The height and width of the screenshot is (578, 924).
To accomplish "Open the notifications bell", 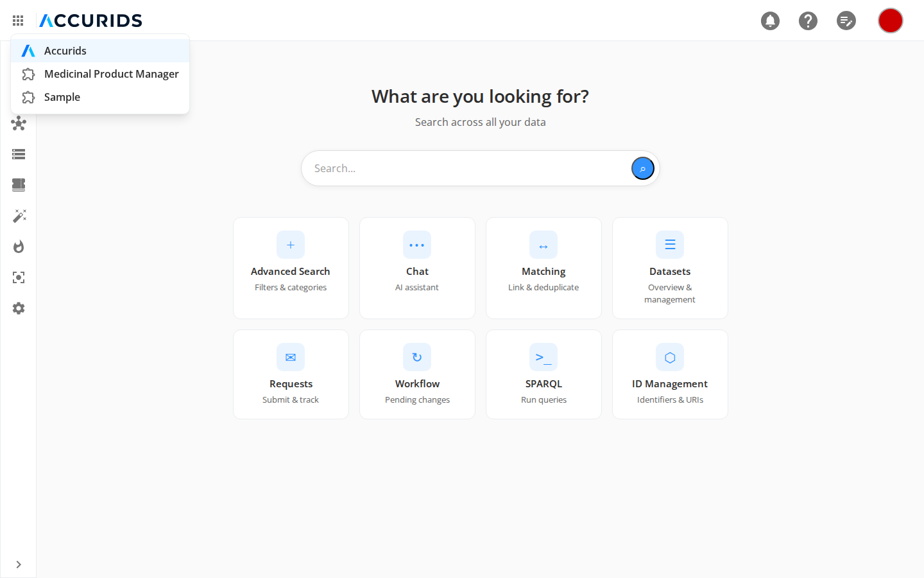I will click(770, 21).
